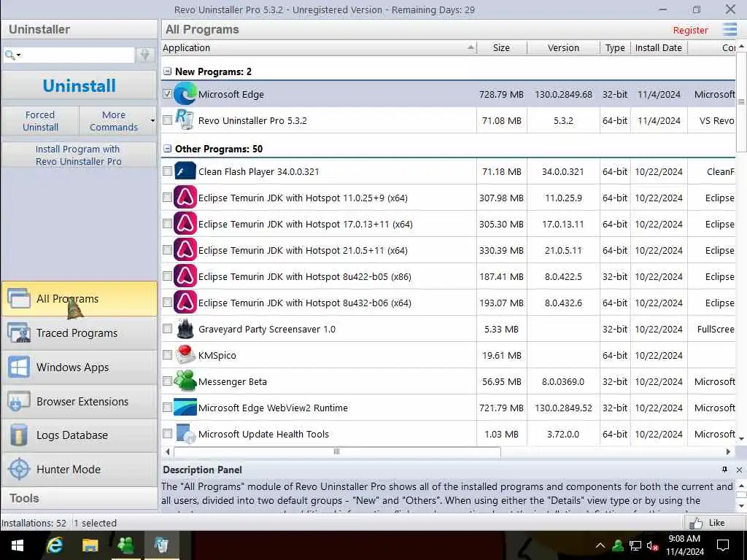Close the Description Panel
The image size is (747, 560).
pyautogui.click(x=739, y=470)
